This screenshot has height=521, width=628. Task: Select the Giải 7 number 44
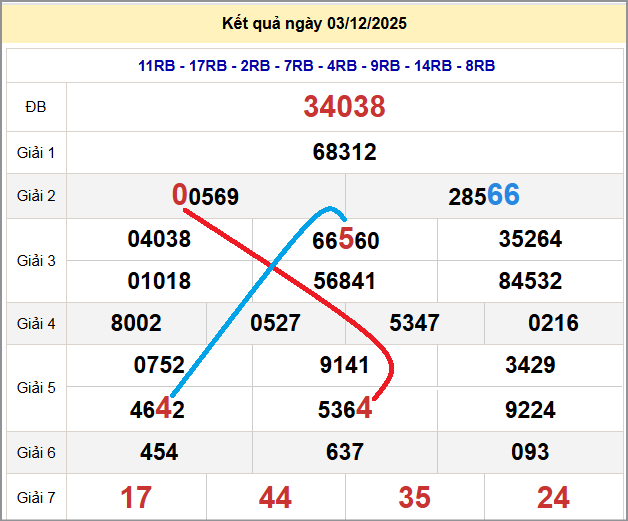(x=275, y=497)
